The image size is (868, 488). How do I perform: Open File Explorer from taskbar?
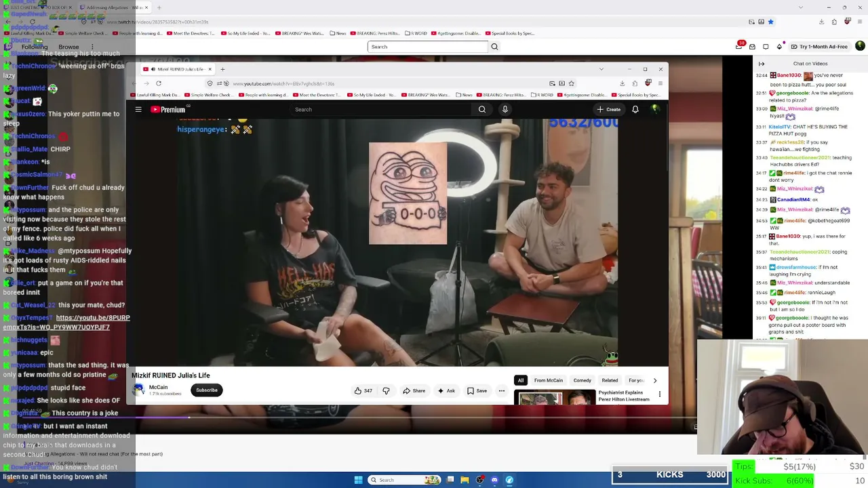click(465, 480)
